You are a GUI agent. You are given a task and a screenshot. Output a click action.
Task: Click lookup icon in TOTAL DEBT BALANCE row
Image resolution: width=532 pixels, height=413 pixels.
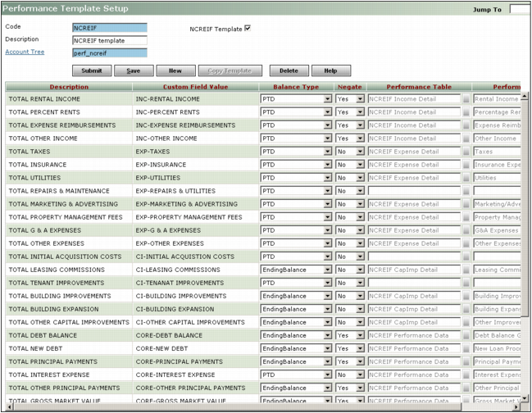[466, 335]
